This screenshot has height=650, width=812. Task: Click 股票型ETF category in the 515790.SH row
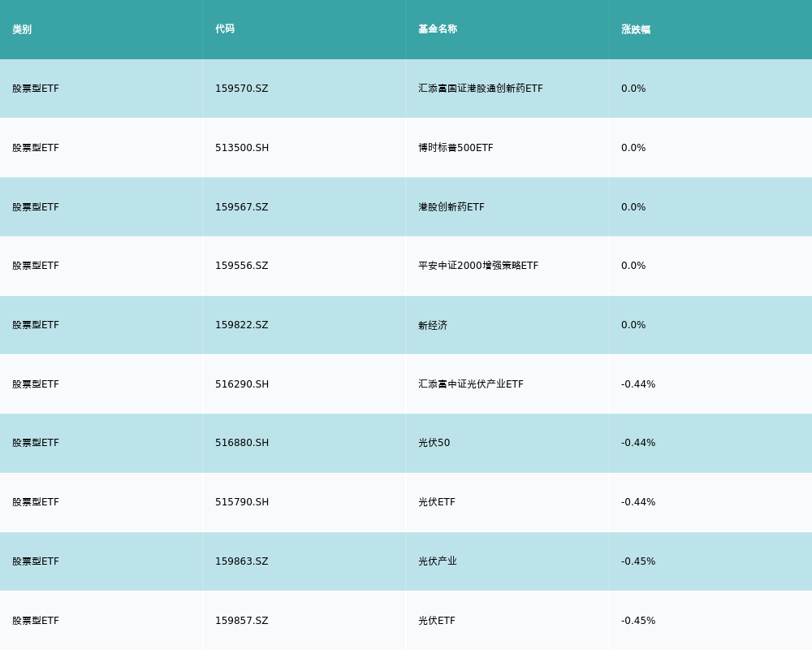click(36, 502)
